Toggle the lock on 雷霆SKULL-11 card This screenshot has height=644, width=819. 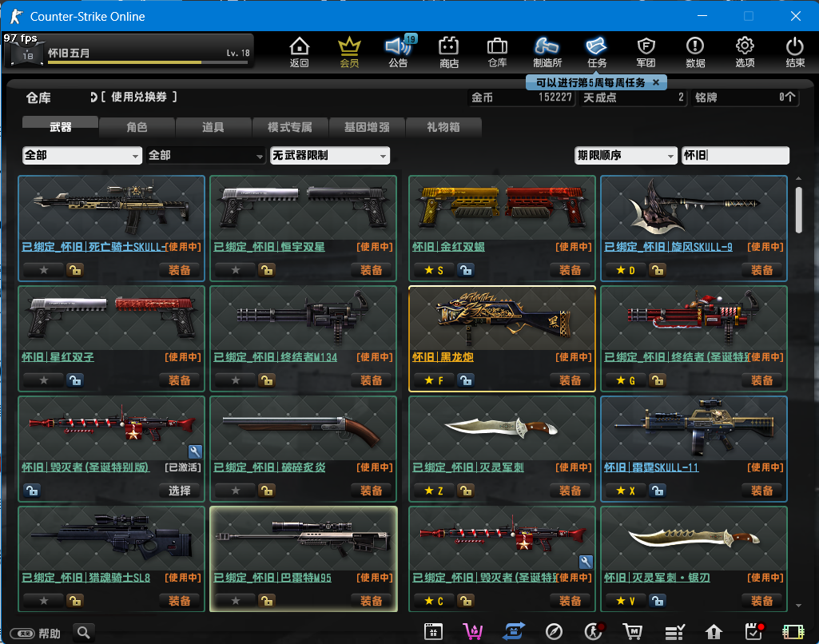(x=658, y=491)
